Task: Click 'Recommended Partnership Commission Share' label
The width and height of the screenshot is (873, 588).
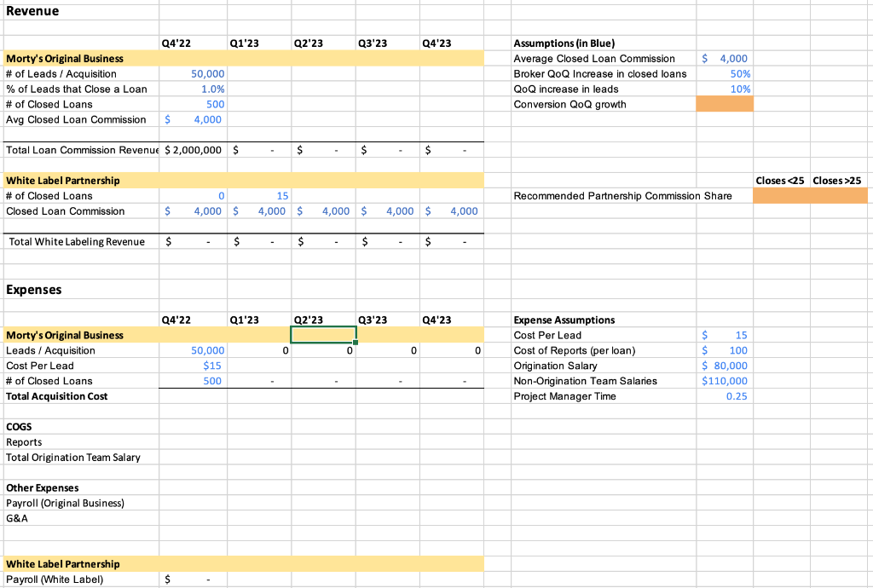Action: [622, 196]
